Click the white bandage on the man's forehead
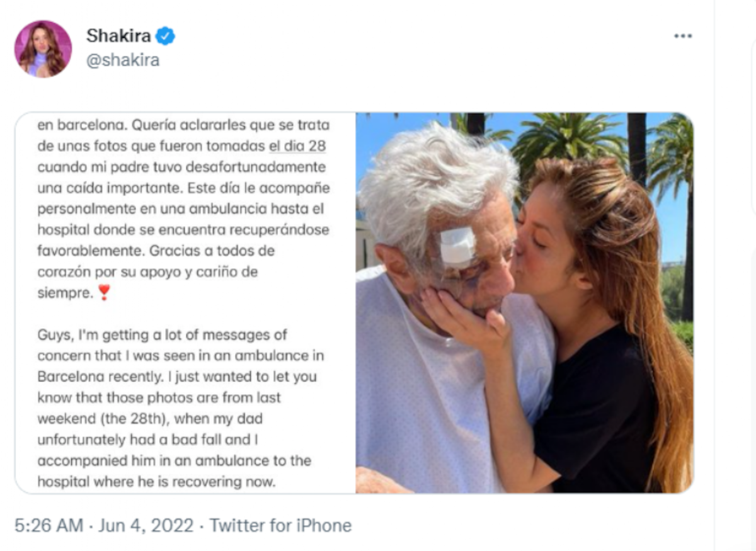Viewport: 756px width, 551px height. coord(457,246)
